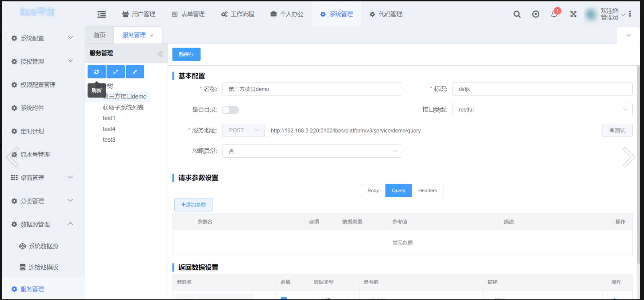Switch to the 首页 tab

99,35
